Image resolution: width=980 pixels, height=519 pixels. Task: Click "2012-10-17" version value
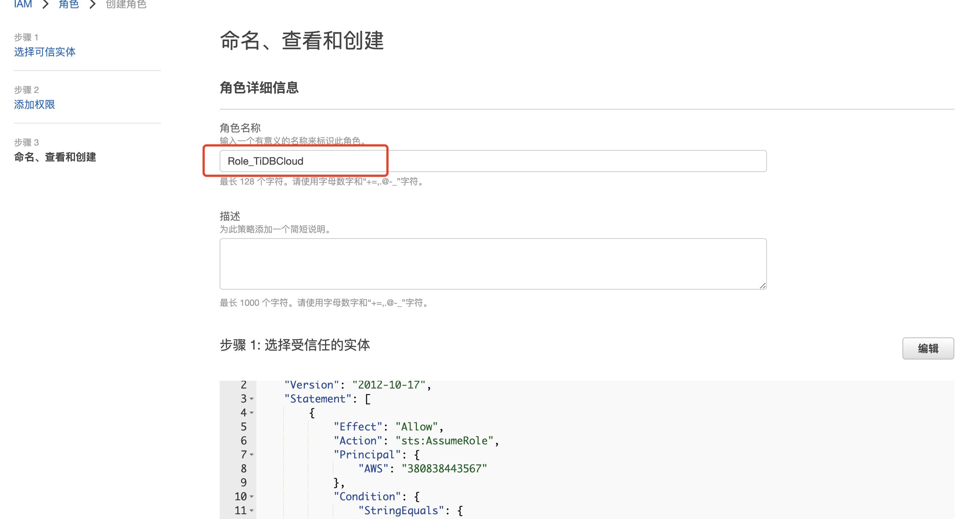tap(389, 385)
